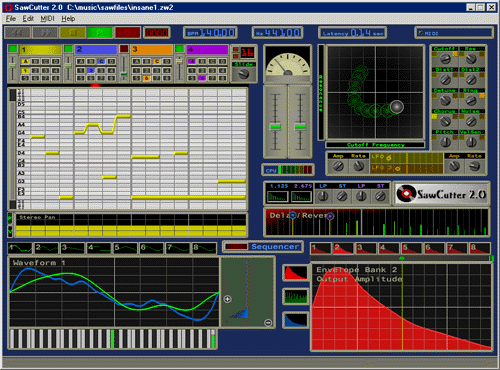
Task: Click the left LFO Amp knob
Action: click(338, 166)
